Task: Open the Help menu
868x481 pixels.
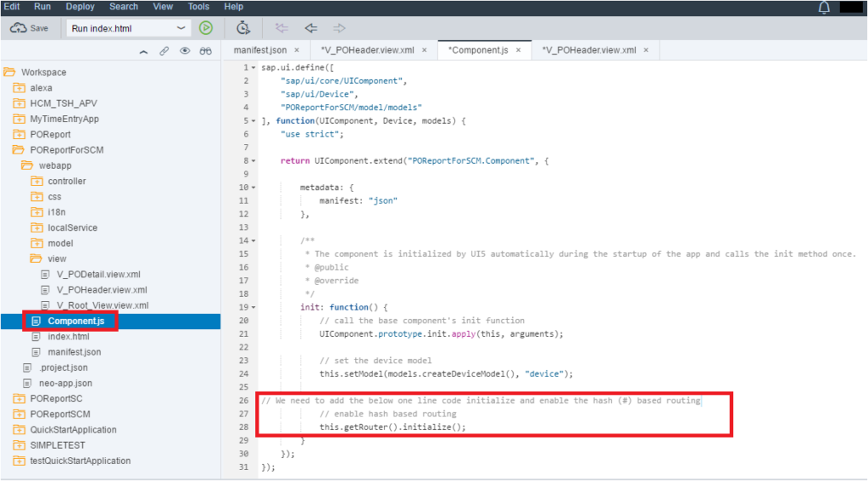Action: click(234, 7)
